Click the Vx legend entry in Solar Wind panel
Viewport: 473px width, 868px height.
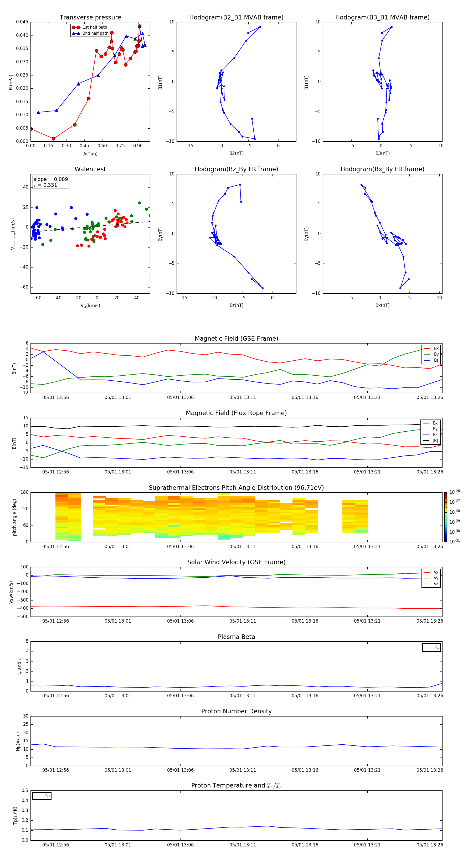click(431, 572)
